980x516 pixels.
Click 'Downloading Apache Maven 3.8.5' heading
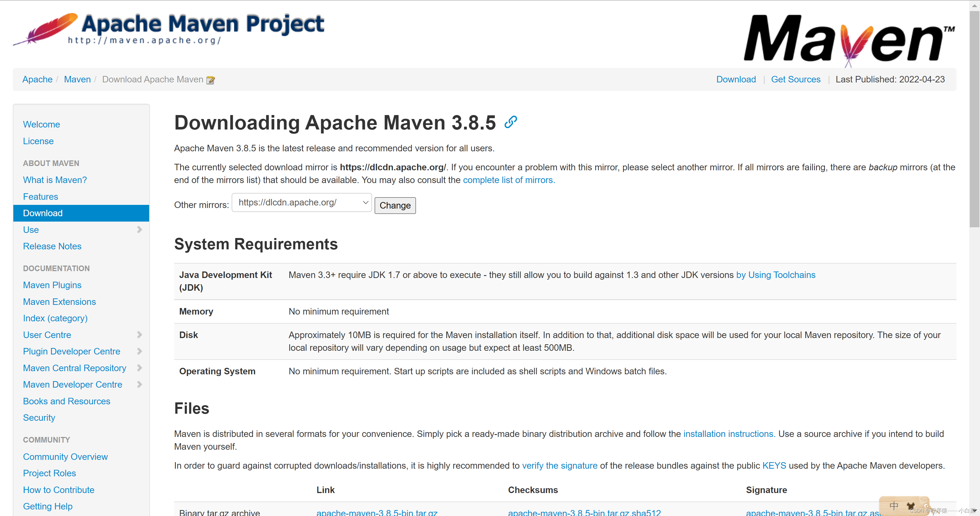[335, 122]
